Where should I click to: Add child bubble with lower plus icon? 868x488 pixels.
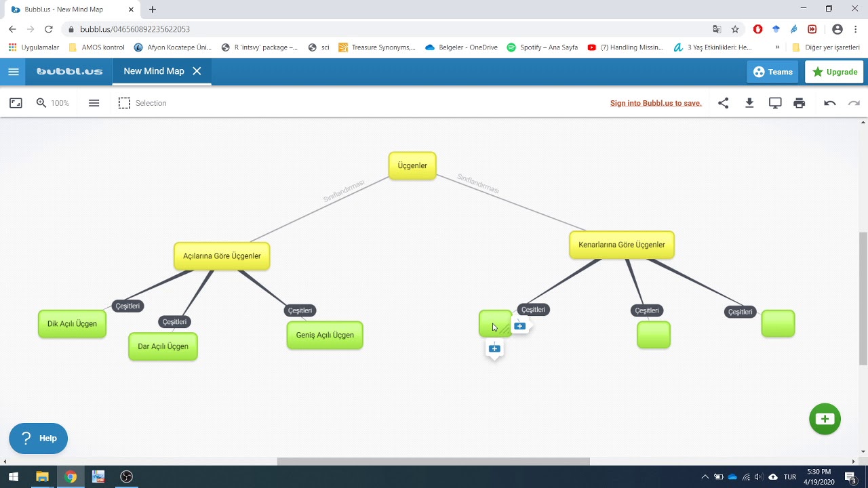[x=494, y=348]
